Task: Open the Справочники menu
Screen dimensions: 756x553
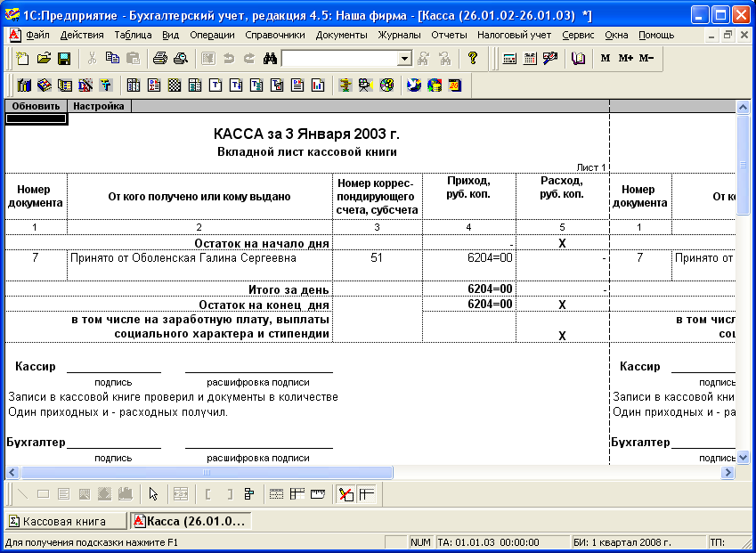Action: [x=275, y=36]
